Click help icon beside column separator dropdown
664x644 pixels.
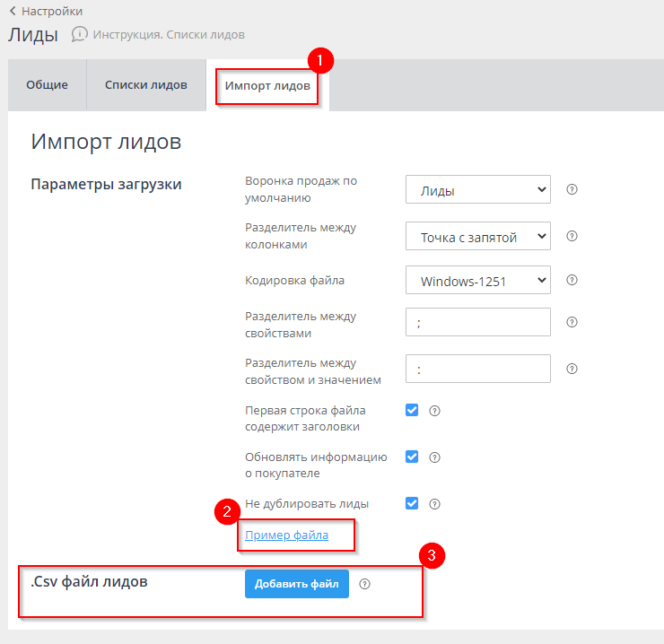pos(572,236)
